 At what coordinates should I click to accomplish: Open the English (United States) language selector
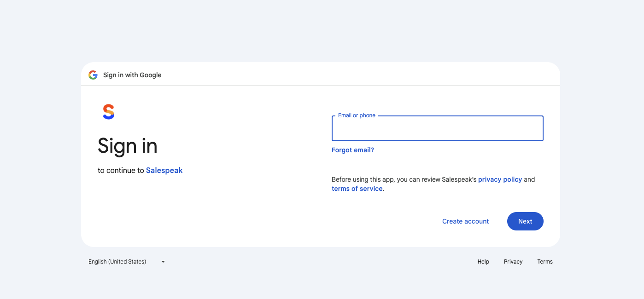click(117, 262)
